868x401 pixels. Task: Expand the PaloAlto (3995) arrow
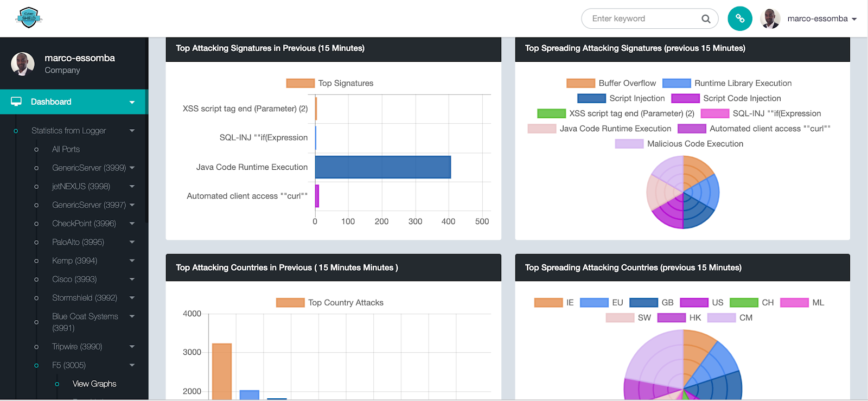[132, 242]
